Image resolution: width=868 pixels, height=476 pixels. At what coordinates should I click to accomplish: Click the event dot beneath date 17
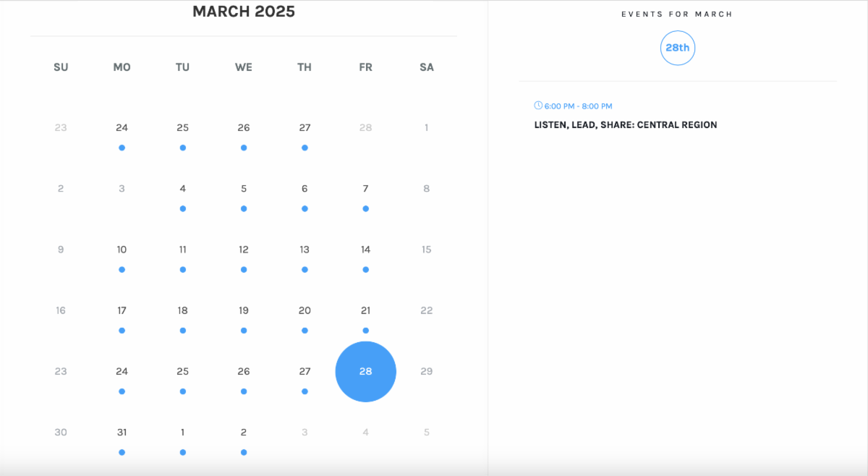(x=122, y=331)
